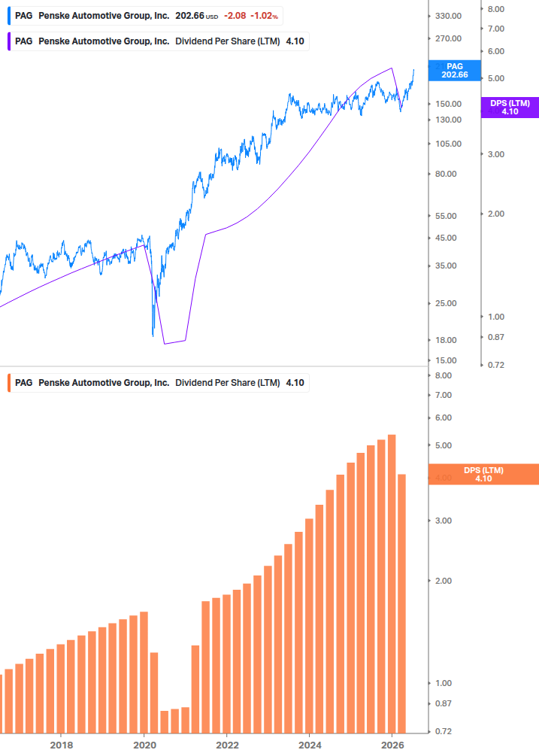Viewport: 539px width, 756px height.
Task: Click the -1.02% percent change value
Action: click(264, 16)
